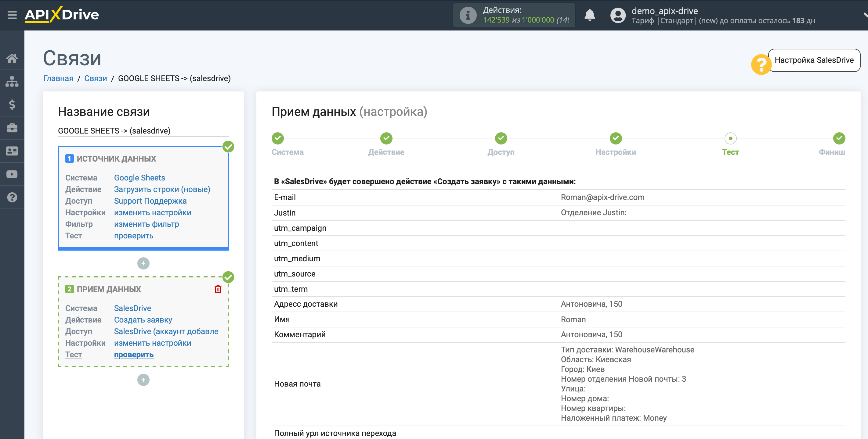Click the Отделение Justin: value

coord(593,212)
